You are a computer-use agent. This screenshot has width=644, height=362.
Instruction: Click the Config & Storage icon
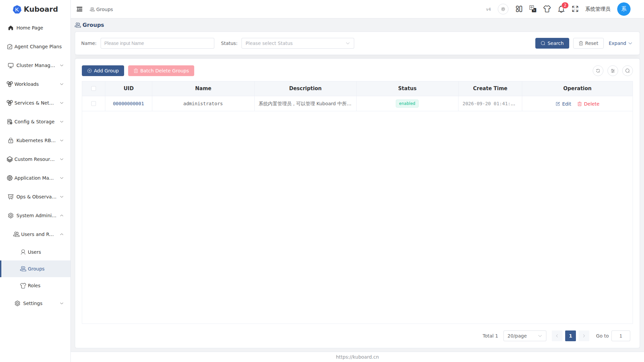[10, 122]
